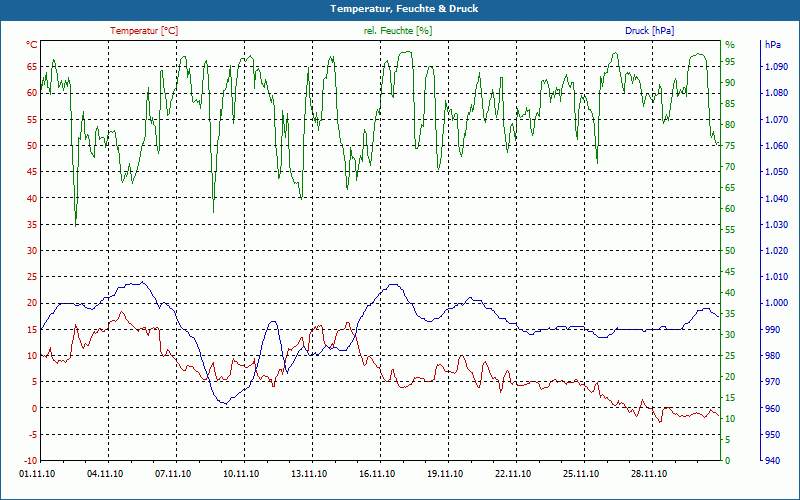This screenshot has width=800, height=500.
Task: Click the -10 tick on the red temperature axis
Action: 31,461
